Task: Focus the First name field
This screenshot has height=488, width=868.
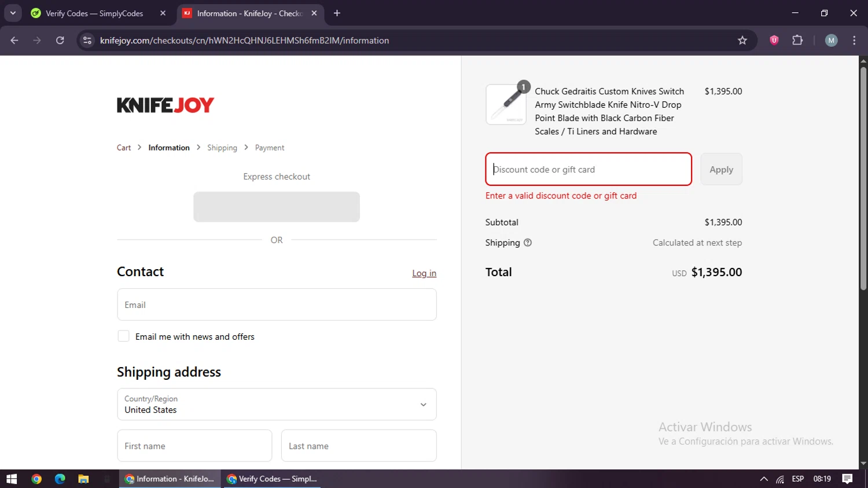Action: pyautogui.click(x=194, y=446)
